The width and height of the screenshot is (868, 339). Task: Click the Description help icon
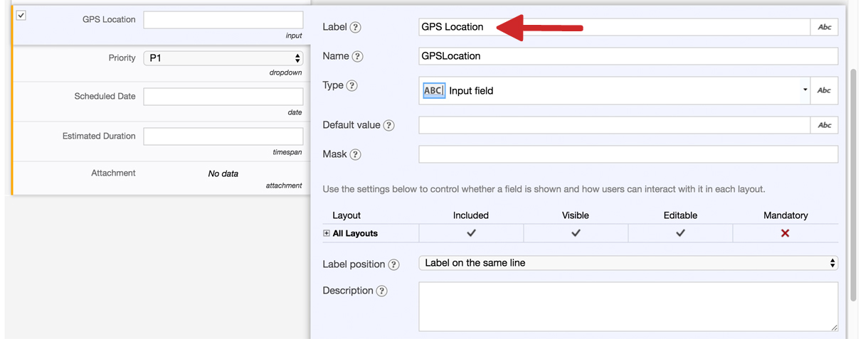(x=381, y=291)
